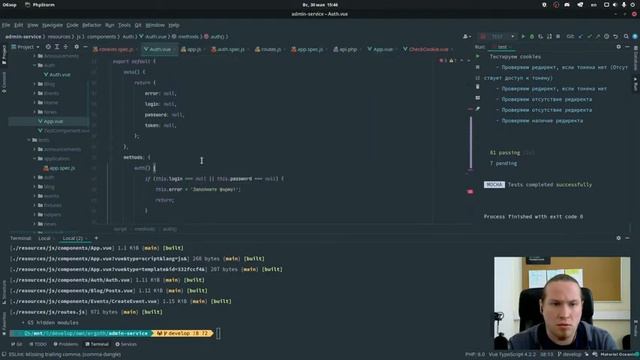Screen dimensions: 640x360
Task: Open the Refactor menu
Action: (91, 25)
